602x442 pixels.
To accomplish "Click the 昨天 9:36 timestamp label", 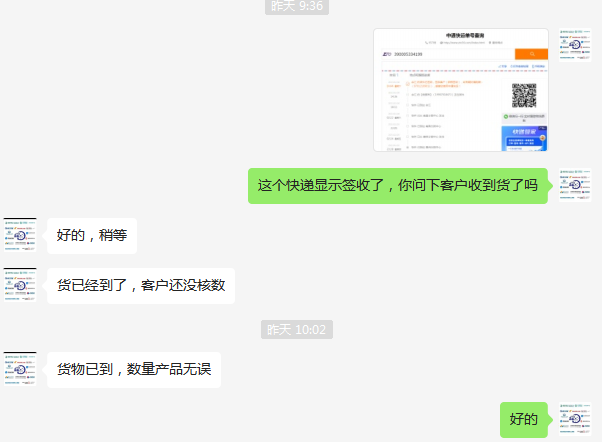I will (297, 7).
